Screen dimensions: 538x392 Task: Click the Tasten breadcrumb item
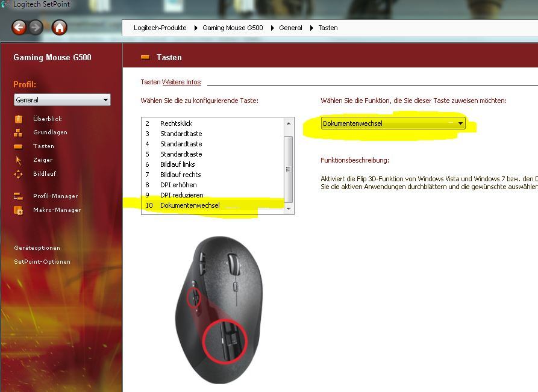tap(328, 28)
